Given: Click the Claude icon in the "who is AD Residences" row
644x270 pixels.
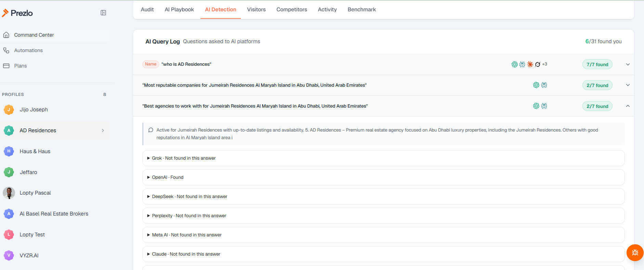Looking at the screenshot, I should pos(530,64).
